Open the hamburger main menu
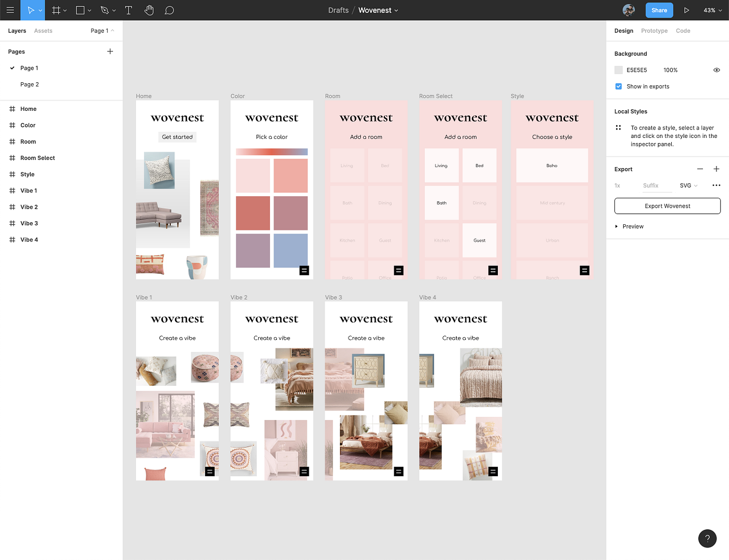 click(10, 10)
